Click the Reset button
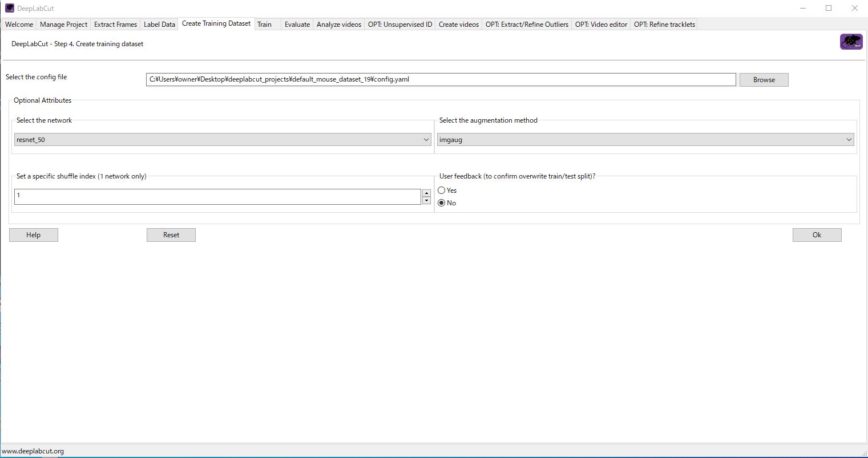The height and width of the screenshot is (458, 868). pyautogui.click(x=171, y=235)
